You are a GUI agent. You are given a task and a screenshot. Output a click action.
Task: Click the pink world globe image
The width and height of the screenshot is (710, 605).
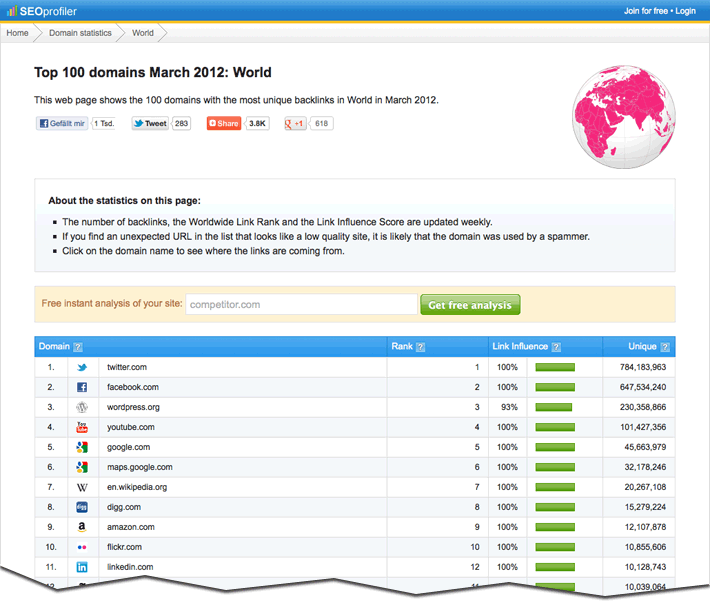(x=624, y=117)
